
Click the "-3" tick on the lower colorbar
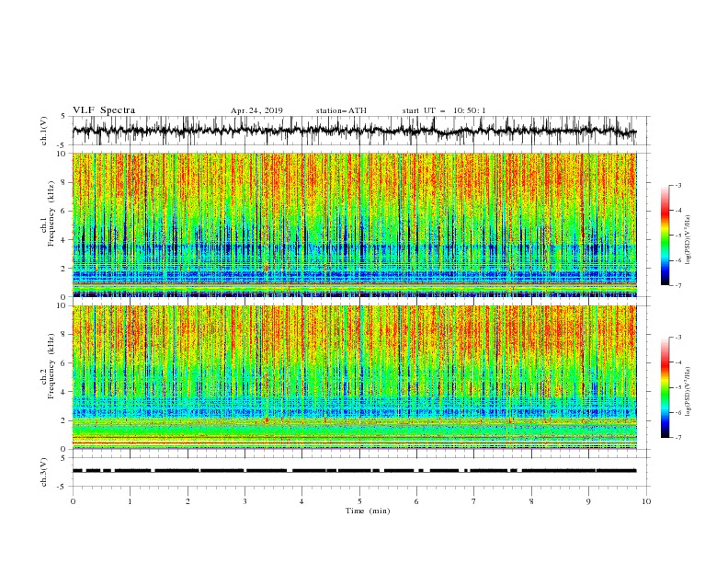click(678, 338)
